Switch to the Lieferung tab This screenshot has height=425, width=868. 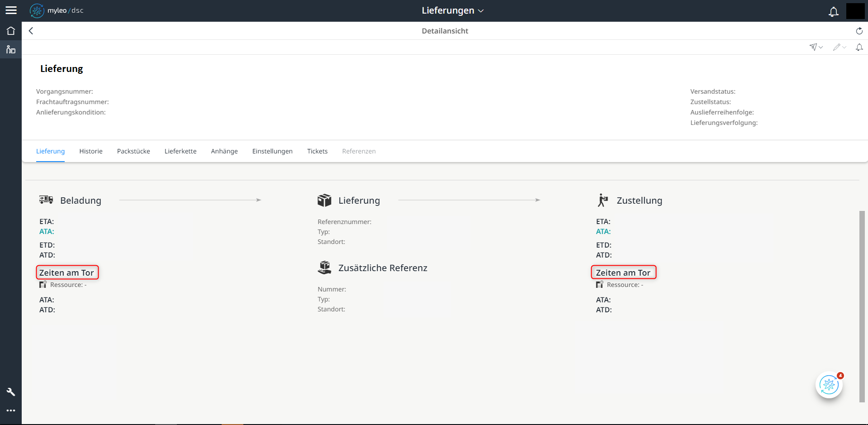[50, 151]
